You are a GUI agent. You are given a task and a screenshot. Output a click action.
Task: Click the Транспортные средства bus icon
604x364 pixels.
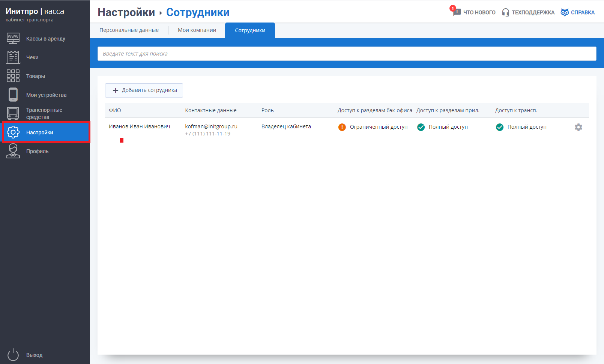click(x=13, y=113)
